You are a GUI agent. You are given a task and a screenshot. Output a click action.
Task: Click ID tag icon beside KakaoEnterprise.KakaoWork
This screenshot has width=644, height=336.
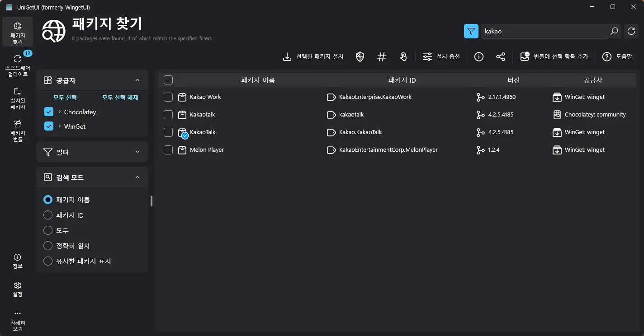click(331, 97)
